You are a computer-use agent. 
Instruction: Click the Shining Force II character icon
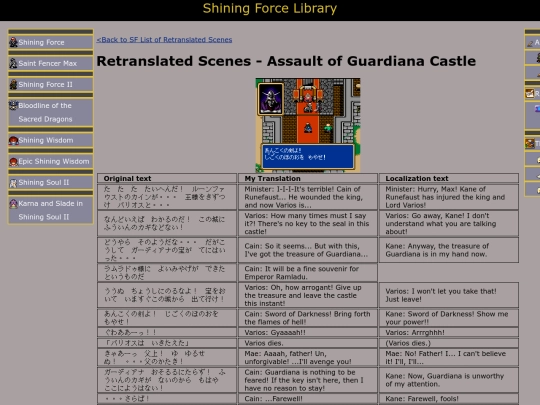(x=13, y=84)
